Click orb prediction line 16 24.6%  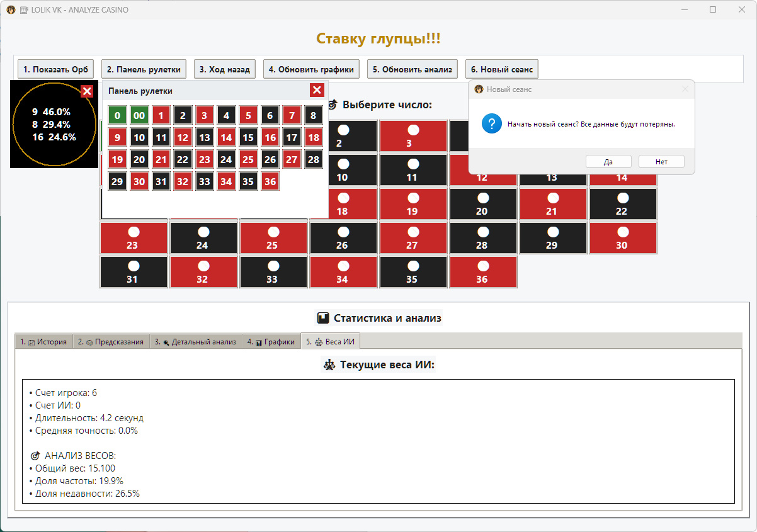click(54, 137)
